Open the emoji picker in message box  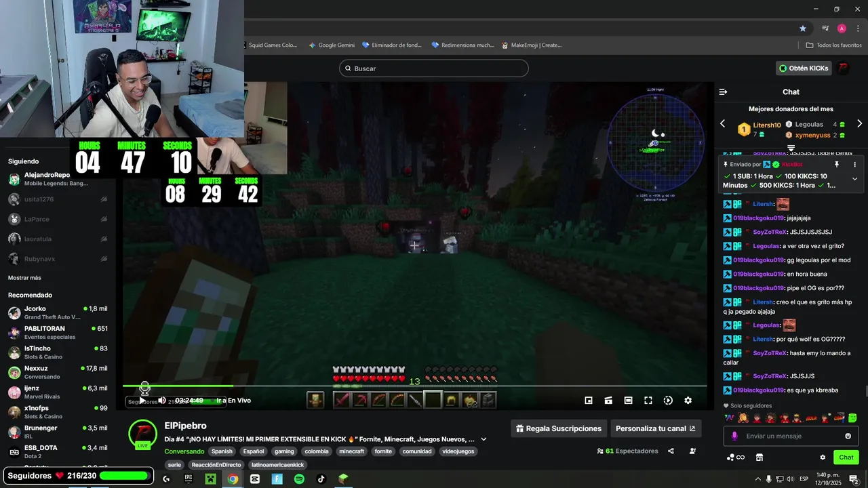[848, 436]
